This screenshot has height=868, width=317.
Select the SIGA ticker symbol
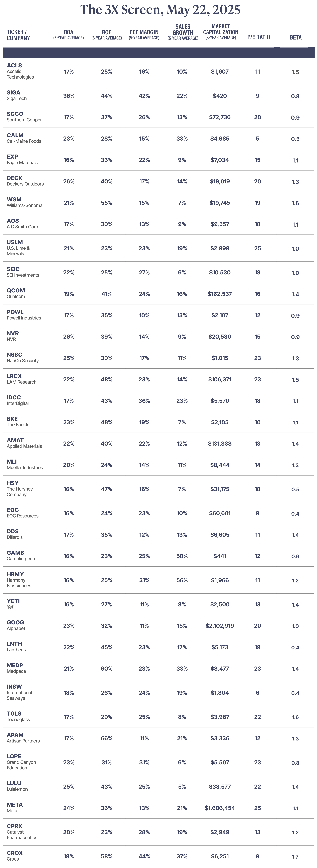(x=13, y=92)
